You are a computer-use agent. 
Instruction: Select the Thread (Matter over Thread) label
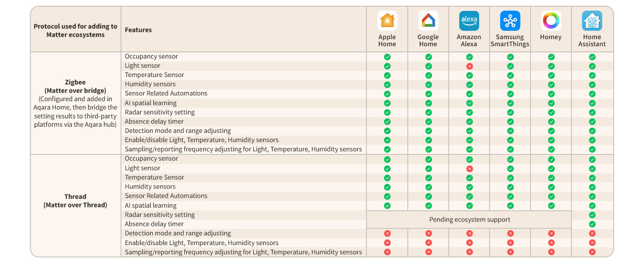[x=75, y=201]
